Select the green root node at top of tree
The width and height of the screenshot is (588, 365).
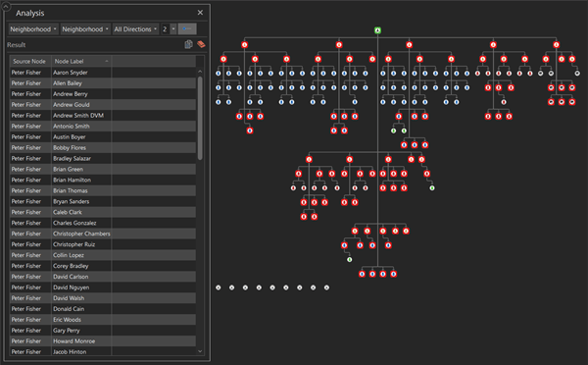coord(377,30)
